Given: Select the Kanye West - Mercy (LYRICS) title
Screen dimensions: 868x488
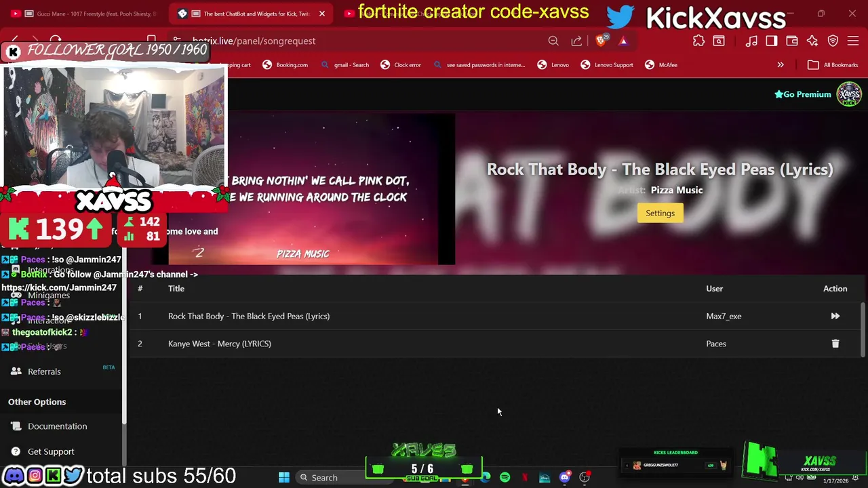Looking at the screenshot, I should (220, 344).
